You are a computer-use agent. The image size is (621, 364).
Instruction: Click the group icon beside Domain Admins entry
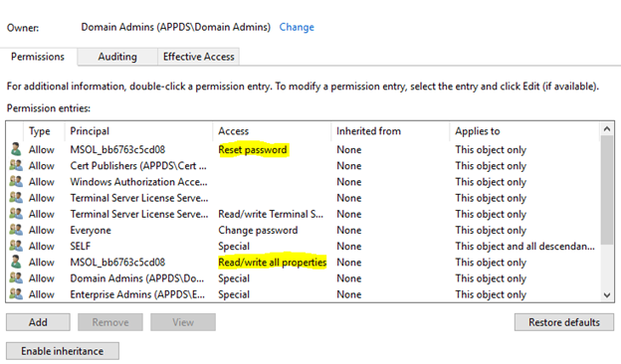[x=16, y=278]
